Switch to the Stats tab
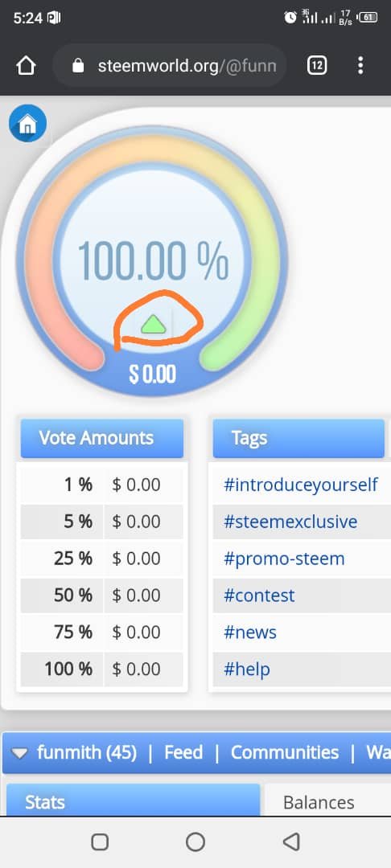This screenshot has height=868, width=391. (x=133, y=800)
